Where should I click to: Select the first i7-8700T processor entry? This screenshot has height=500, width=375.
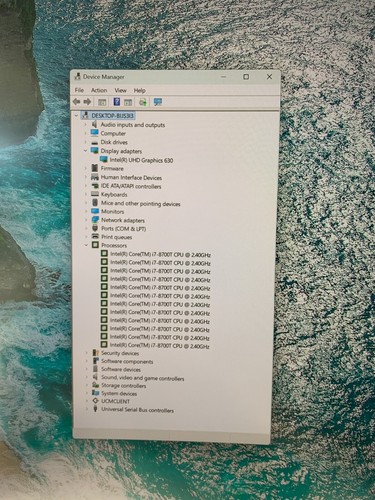[160, 255]
